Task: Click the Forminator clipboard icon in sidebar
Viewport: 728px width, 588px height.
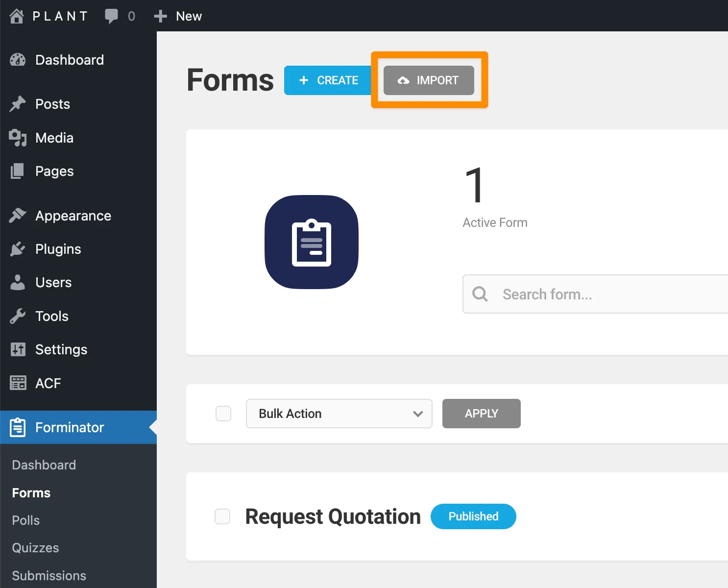Action: coord(18,427)
